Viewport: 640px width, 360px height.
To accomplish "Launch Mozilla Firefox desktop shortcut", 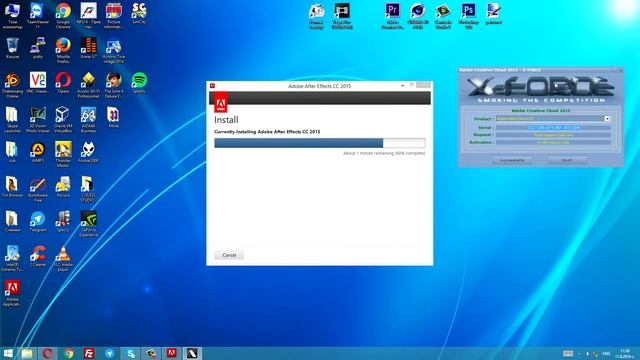I will pos(63,50).
